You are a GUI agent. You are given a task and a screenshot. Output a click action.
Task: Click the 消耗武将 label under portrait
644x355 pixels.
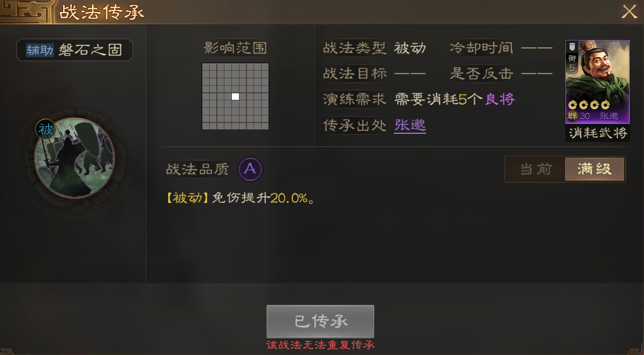598,133
